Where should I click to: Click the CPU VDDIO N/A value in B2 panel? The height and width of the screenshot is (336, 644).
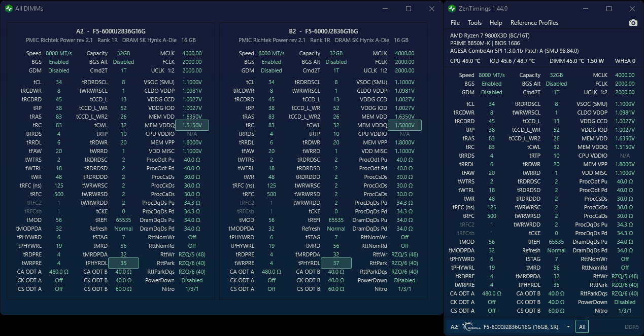(404, 134)
